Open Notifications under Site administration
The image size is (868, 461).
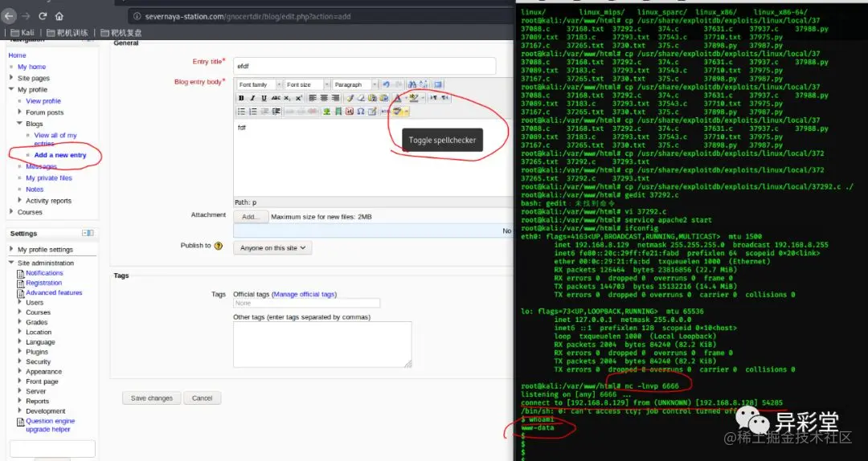click(44, 273)
